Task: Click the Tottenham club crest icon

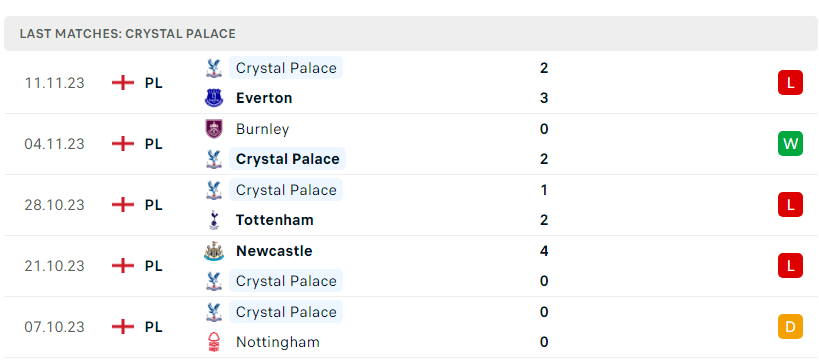Action: [x=214, y=220]
